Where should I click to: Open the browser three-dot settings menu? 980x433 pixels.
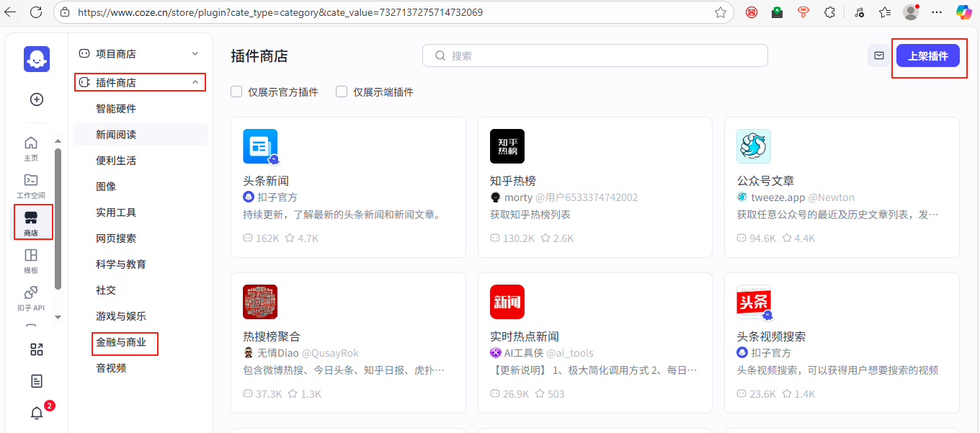[937, 12]
